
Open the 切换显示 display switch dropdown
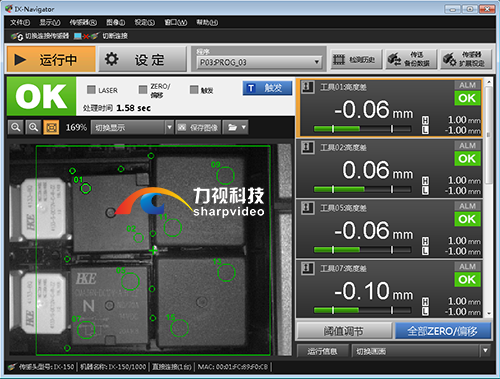click(132, 127)
